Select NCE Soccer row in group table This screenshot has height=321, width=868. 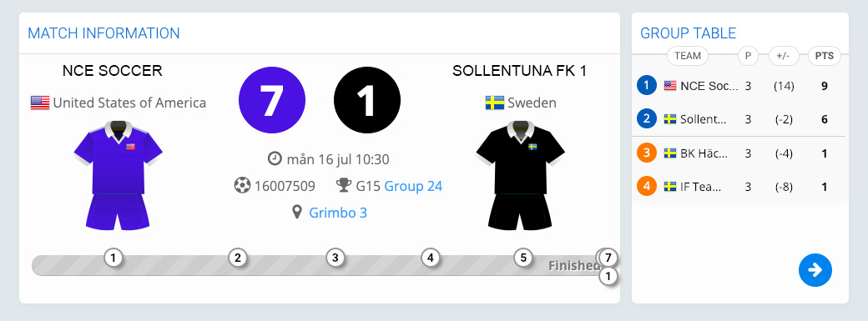tap(740, 86)
